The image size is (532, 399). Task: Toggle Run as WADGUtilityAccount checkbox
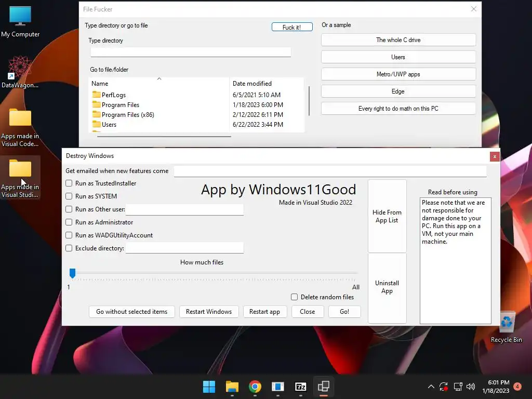click(x=69, y=235)
